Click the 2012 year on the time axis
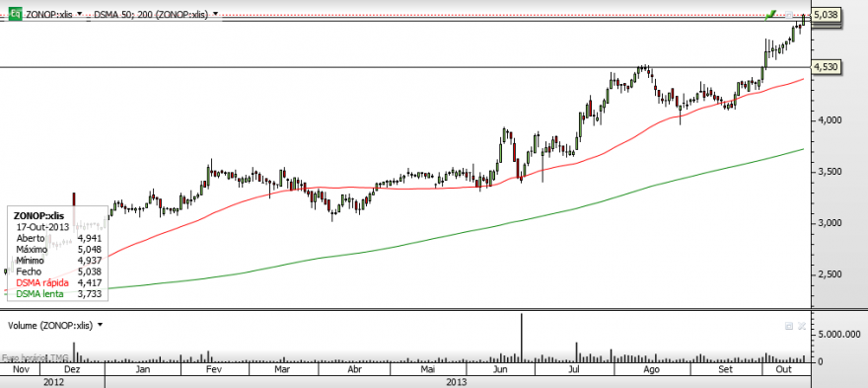This screenshot has height=388, width=868. click(x=53, y=382)
